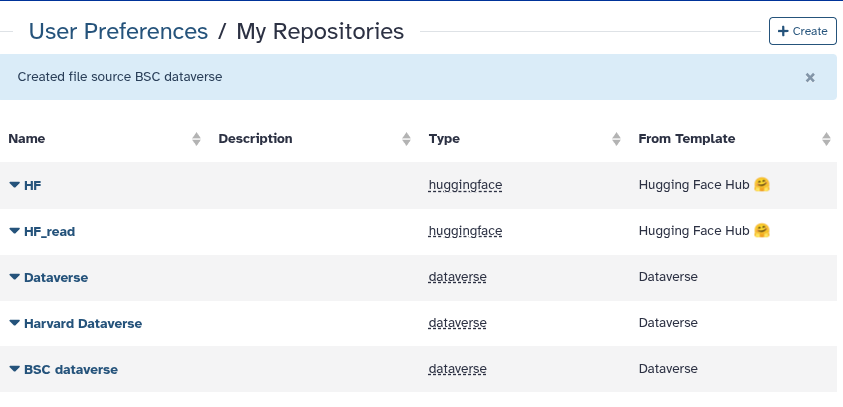Click Dataverse template in Harvard Dataverse row
This screenshot has height=407, width=843.
click(x=668, y=323)
